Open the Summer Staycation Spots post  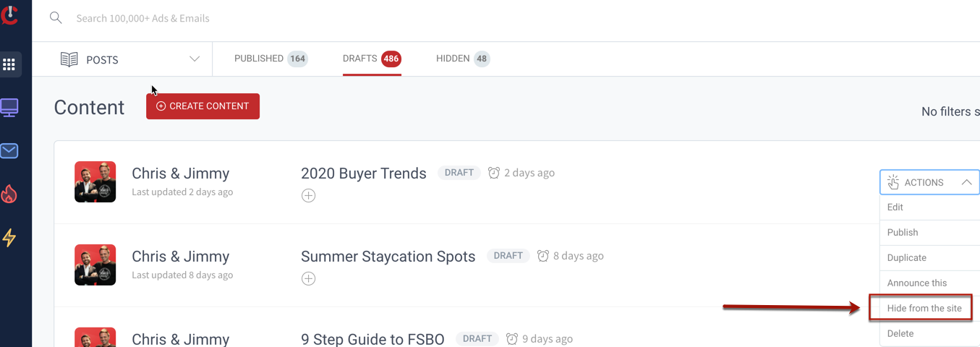pyautogui.click(x=388, y=257)
